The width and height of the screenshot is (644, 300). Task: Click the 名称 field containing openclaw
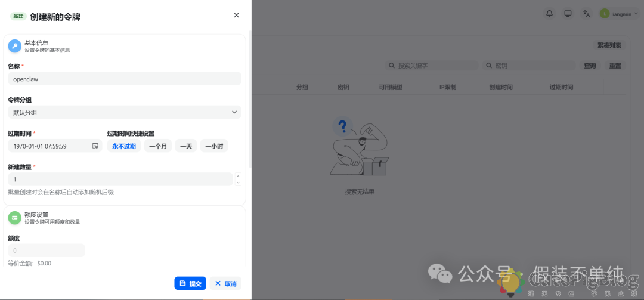click(125, 79)
